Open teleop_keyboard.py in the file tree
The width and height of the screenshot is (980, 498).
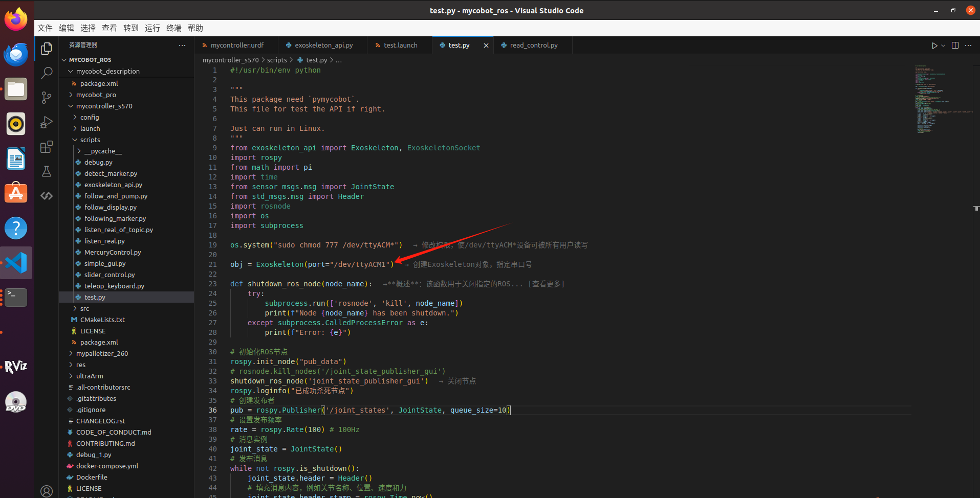point(126,286)
